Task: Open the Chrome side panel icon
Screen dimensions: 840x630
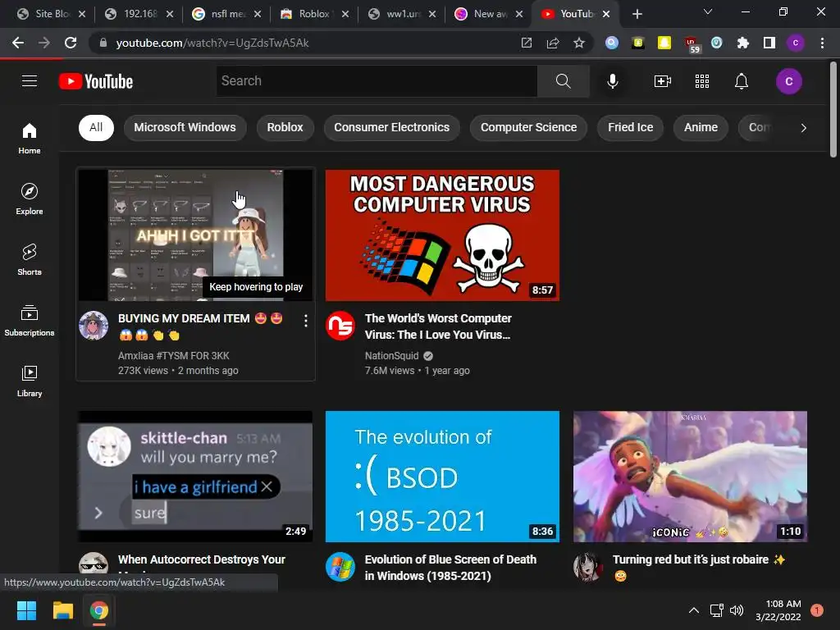Action: [769, 43]
